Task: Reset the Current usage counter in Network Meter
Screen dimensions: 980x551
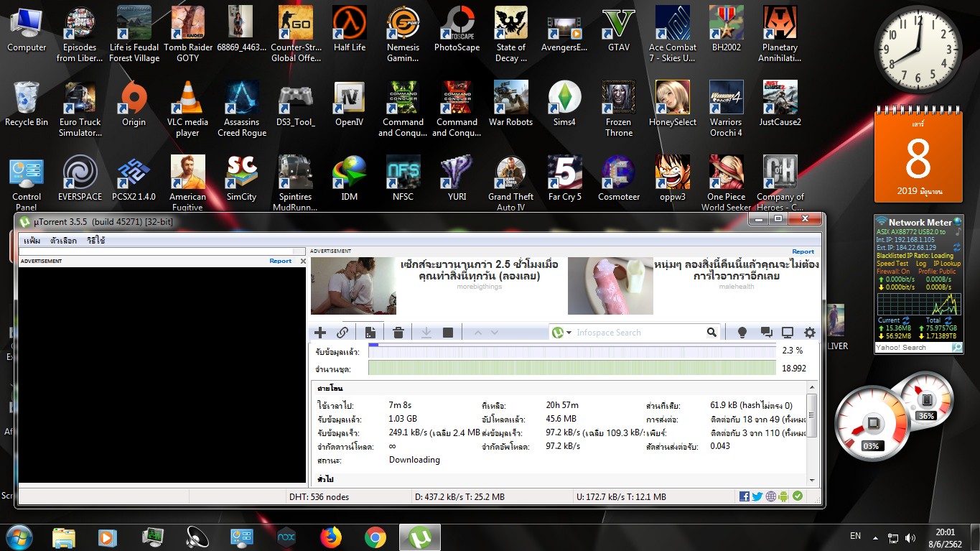Action: [x=906, y=320]
